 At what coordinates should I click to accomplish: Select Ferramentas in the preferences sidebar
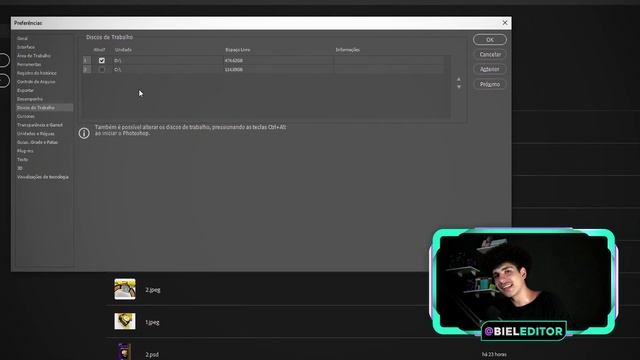pyautogui.click(x=29, y=64)
